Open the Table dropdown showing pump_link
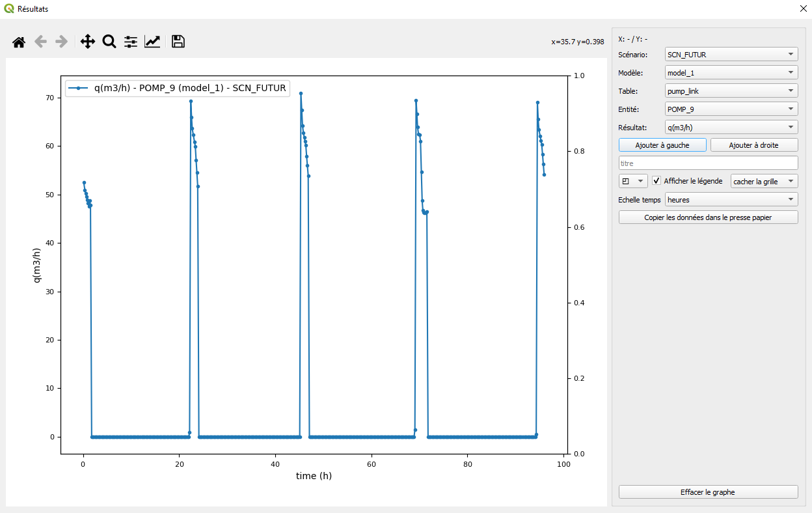 (731, 91)
